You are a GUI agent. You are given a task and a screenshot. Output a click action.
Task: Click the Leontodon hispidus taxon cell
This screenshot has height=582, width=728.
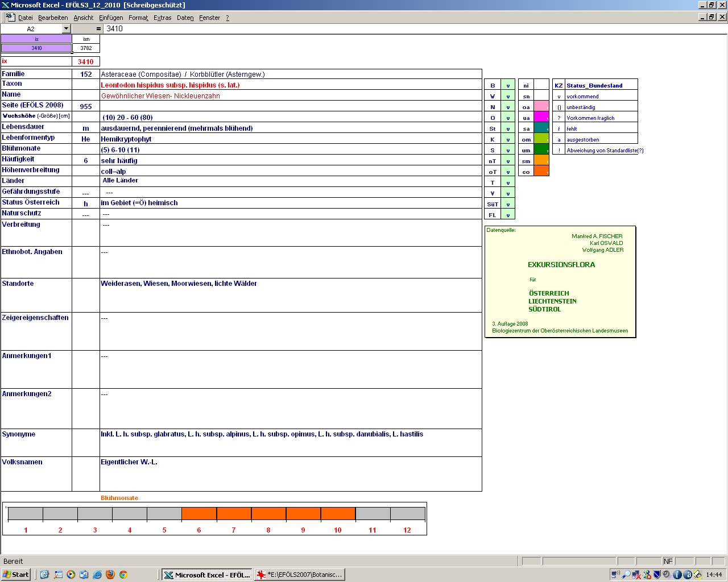click(291, 85)
